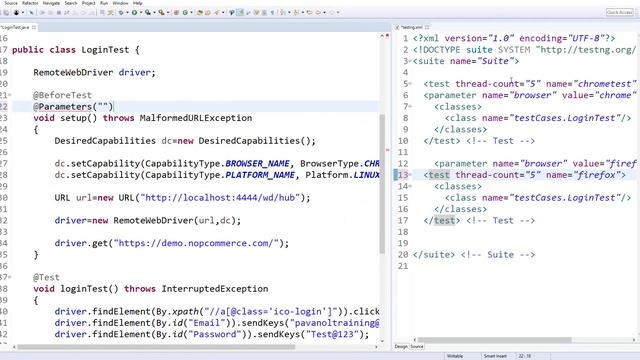
Task: Toggle the highlighted block selection icon
Action: [240, 13]
